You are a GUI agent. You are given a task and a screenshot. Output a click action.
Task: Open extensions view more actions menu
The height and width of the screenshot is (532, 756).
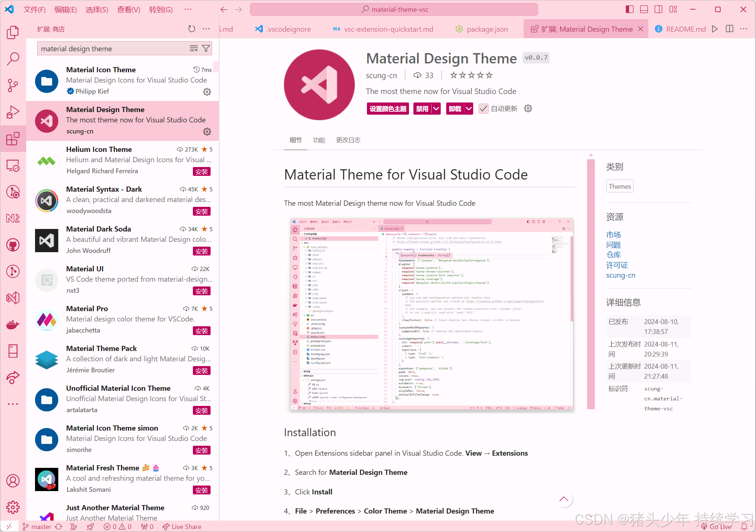206,29
